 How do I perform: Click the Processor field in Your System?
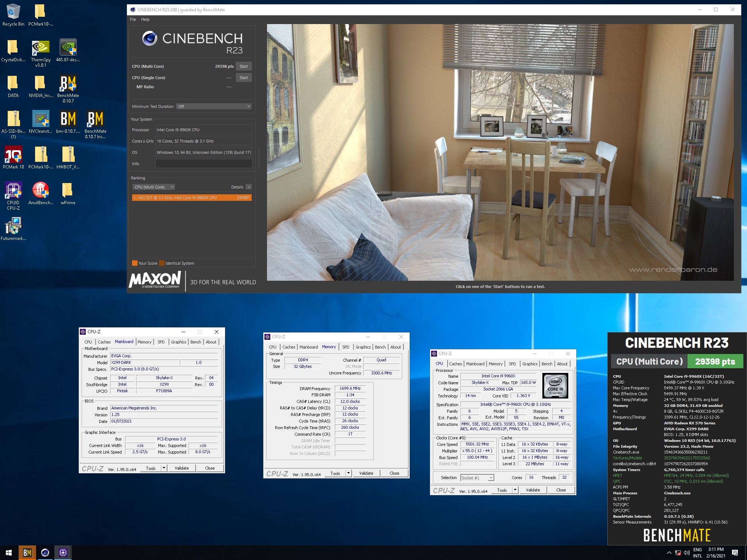click(x=204, y=130)
